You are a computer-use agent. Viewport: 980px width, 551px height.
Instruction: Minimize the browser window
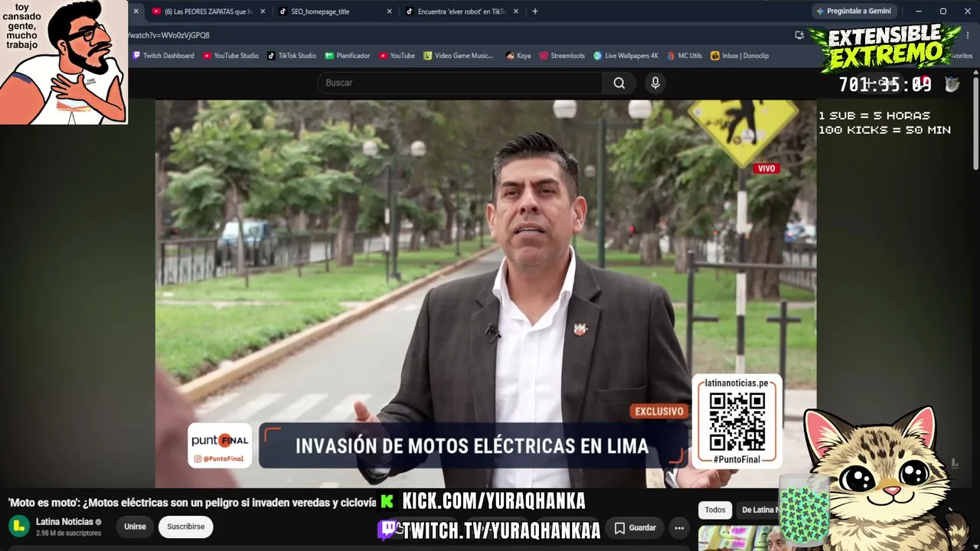coord(919,11)
